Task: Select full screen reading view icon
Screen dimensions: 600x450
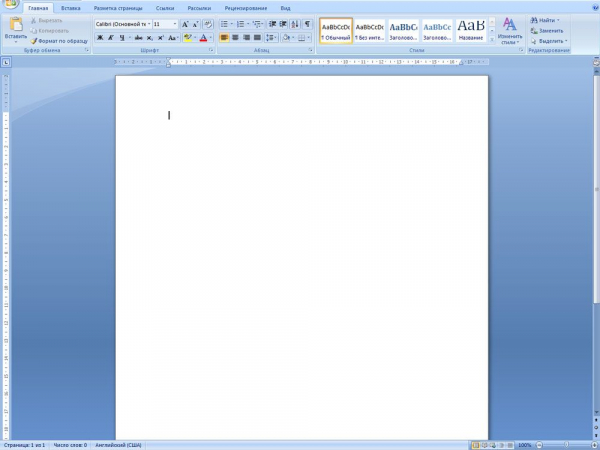Action: (484, 445)
